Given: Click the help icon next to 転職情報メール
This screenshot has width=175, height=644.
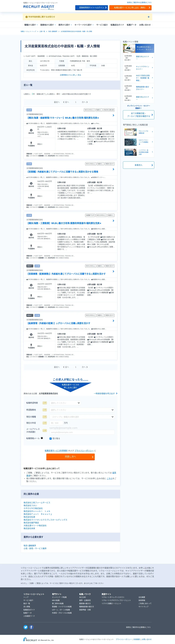Looking at the screenshot, I should tap(42, 438).
